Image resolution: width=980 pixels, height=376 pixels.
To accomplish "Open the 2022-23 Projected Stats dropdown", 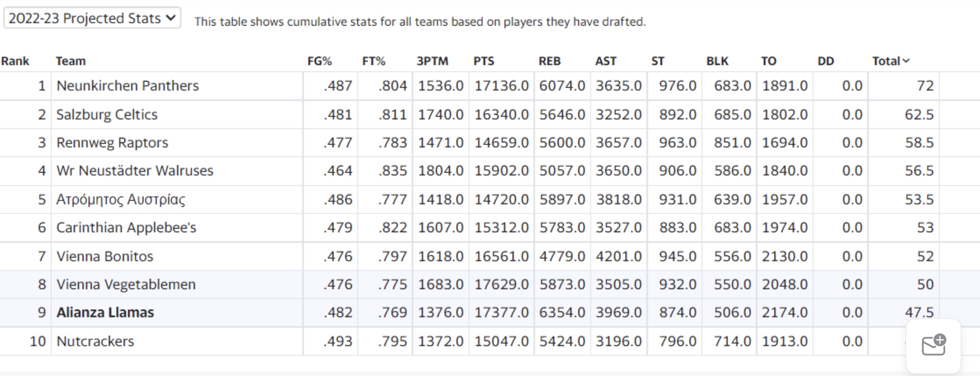I will (92, 18).
